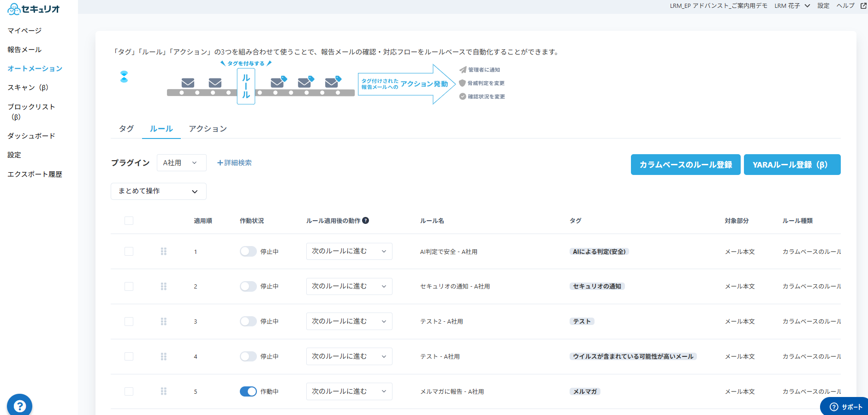Screen dimensions: 868x415
Task: Click the セキュリオ logo icon
Action: pyautogui.click(x=14, y=9)
